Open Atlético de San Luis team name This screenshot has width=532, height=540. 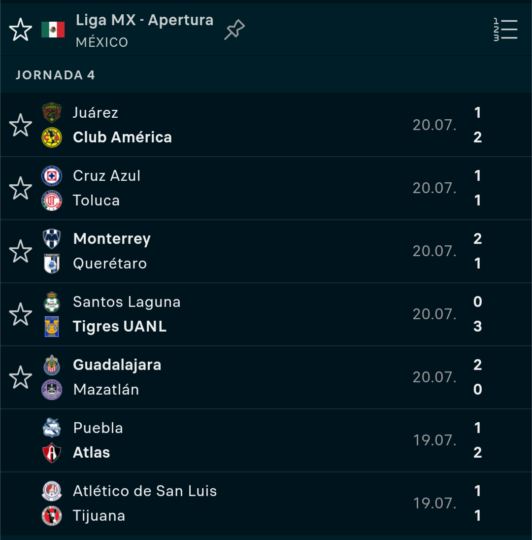pyautogui.click(x=145, y=491)
